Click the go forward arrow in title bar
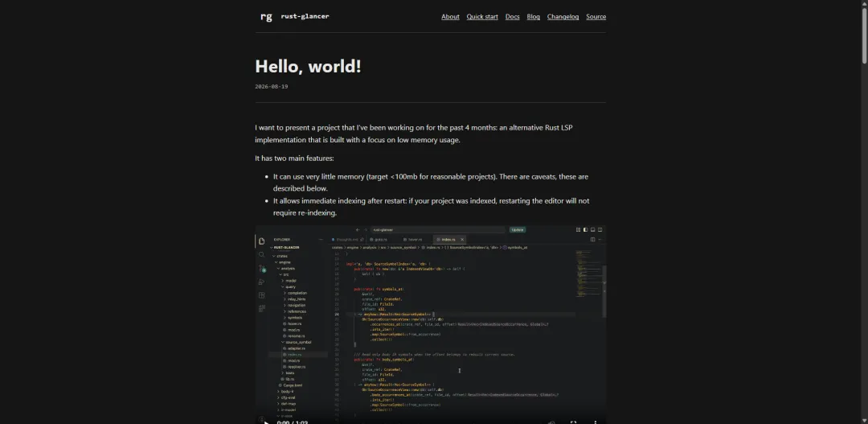The width and height of the screenshot is (868, 424). [x=366, y=230]
